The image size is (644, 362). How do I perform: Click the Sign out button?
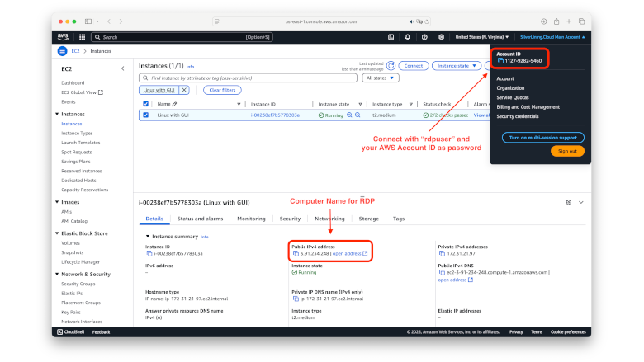[567, 151]
